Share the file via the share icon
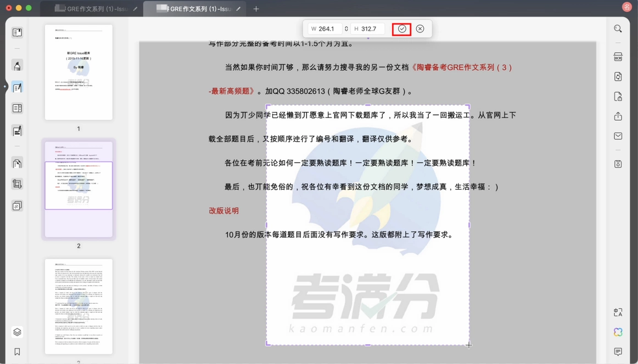Screen dimensions: 638x364 click(x=618, y=116)
